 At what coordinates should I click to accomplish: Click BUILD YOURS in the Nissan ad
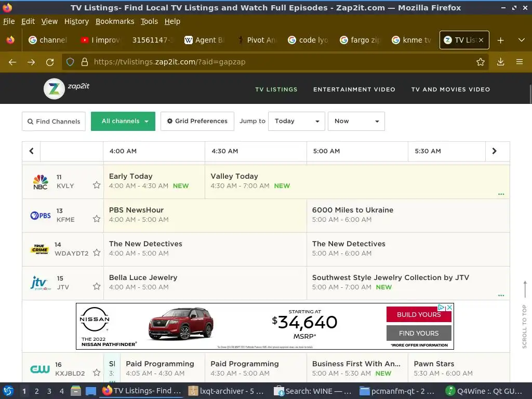click(x=419, y=314)
